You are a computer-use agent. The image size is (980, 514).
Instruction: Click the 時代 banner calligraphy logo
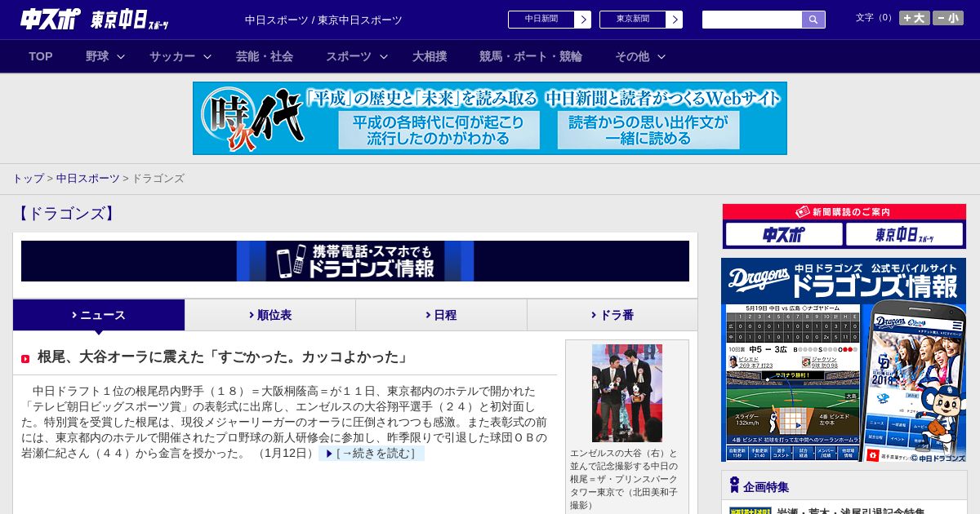pos(254,119)
